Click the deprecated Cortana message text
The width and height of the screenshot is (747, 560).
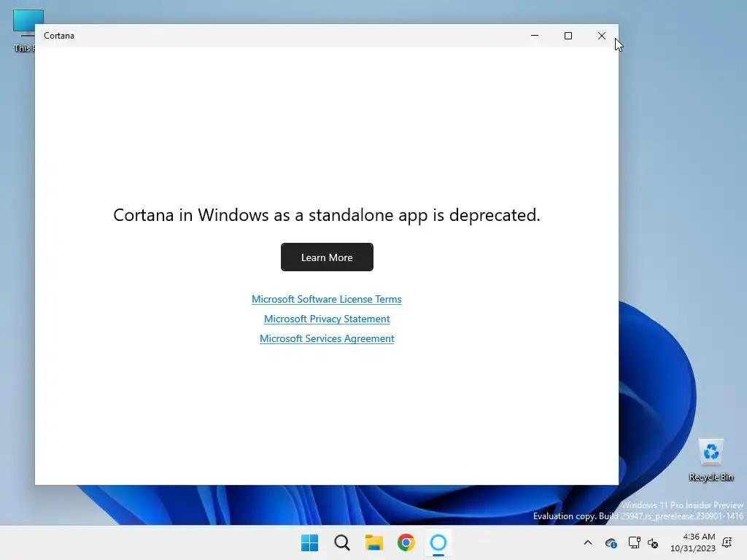point(327,215)
